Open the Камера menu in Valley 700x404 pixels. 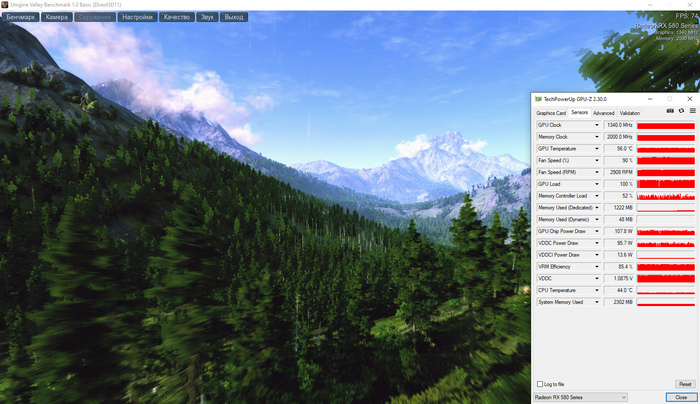coord(57,17)
